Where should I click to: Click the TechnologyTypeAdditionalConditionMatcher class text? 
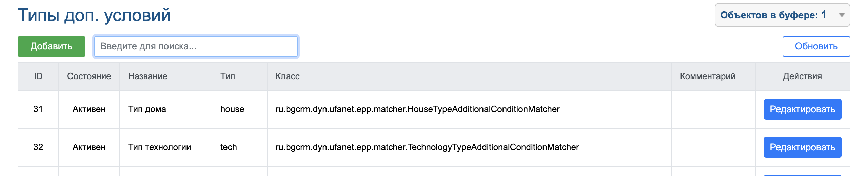427,147
